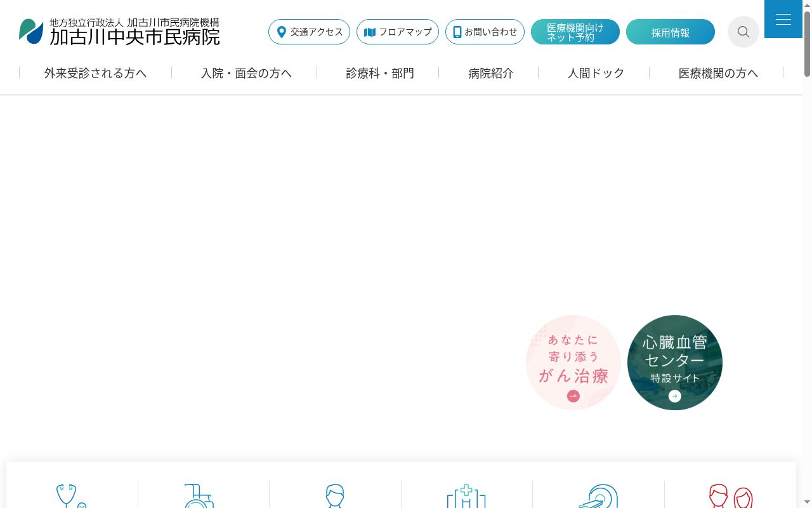Click the arrow in 心臓血管センター circle
Image resolution: width=812 pixels, height=508 pixels.
pos(675,396)
